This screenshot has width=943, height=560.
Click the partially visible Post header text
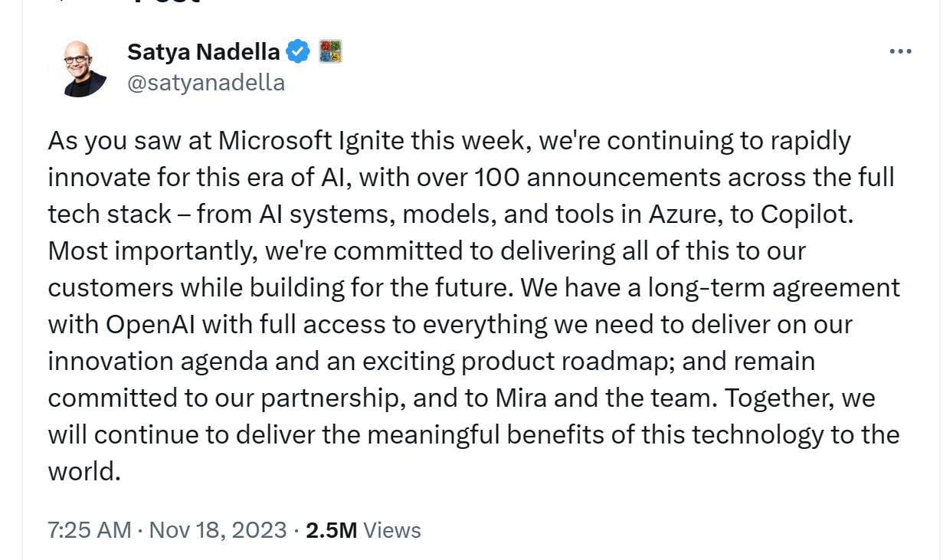166,2
